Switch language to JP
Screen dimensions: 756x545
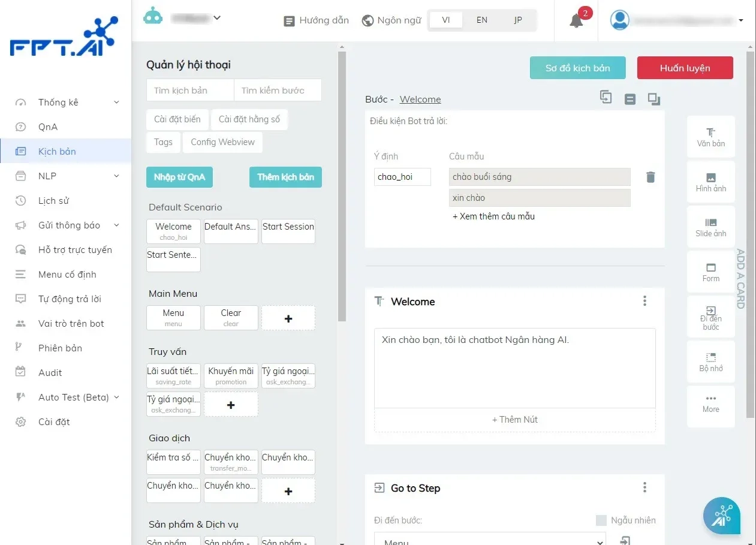pyautogui.click(x=518, y=20)
